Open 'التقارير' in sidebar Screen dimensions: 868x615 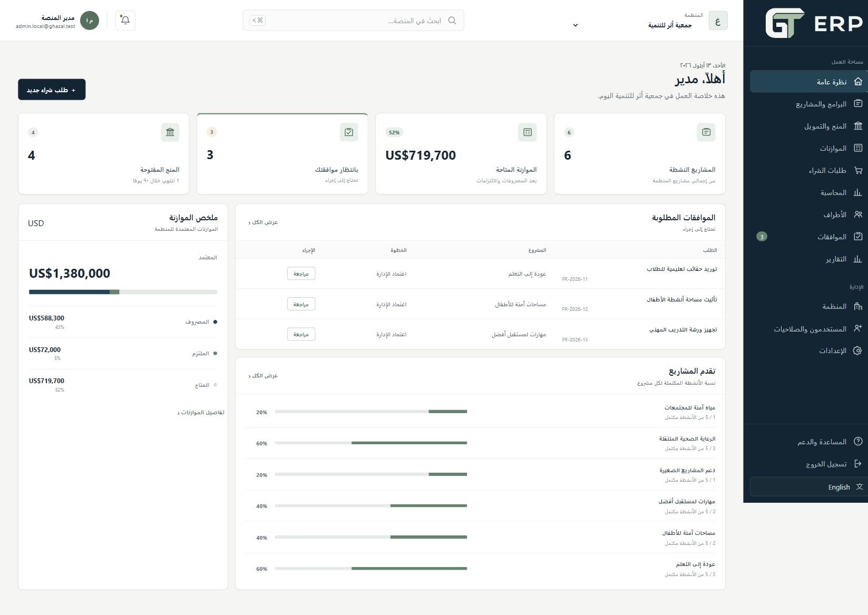[x=808, y=259]
